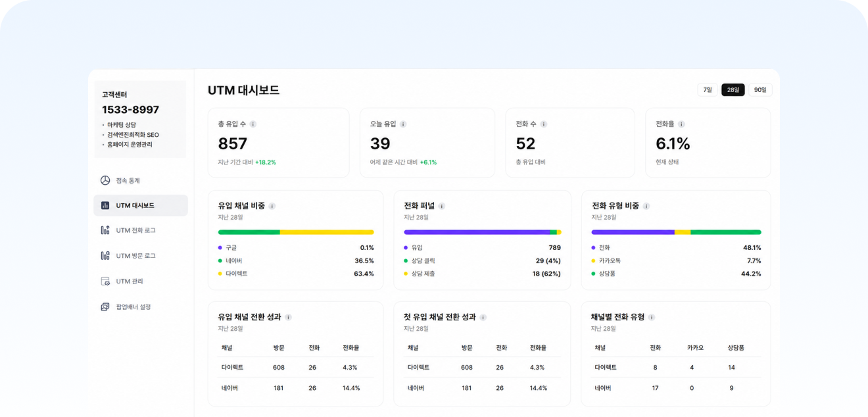Click 다이렉트 share value 63.4%
This screenshot has width=868, height=417.
coord(364,274)
